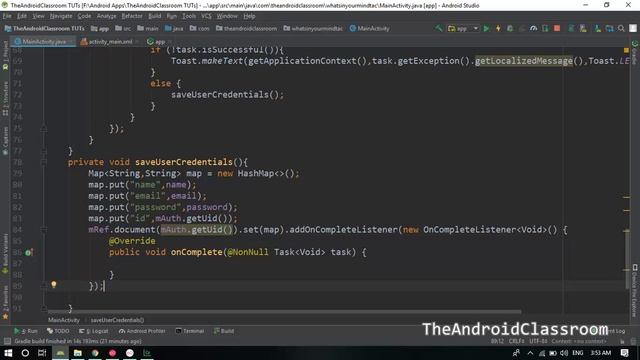The width and height of the screenshot is (640, 360).
Task: Open Project Structure toolbar icon
Action: (609, 29)
